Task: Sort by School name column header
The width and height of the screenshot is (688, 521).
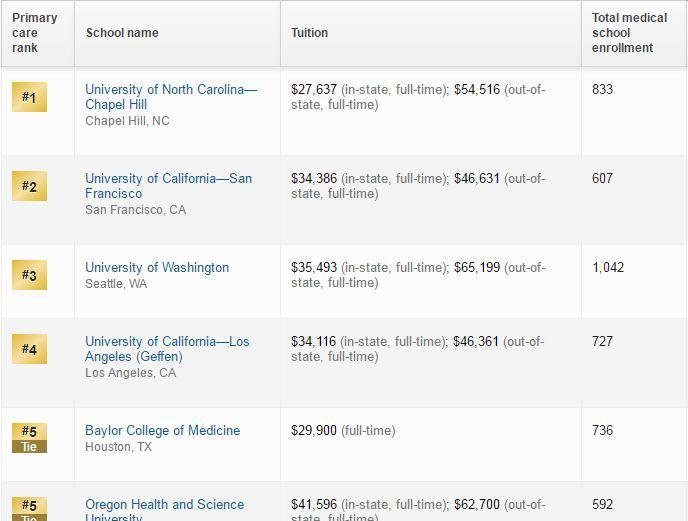Action: (x=122, y=33)
